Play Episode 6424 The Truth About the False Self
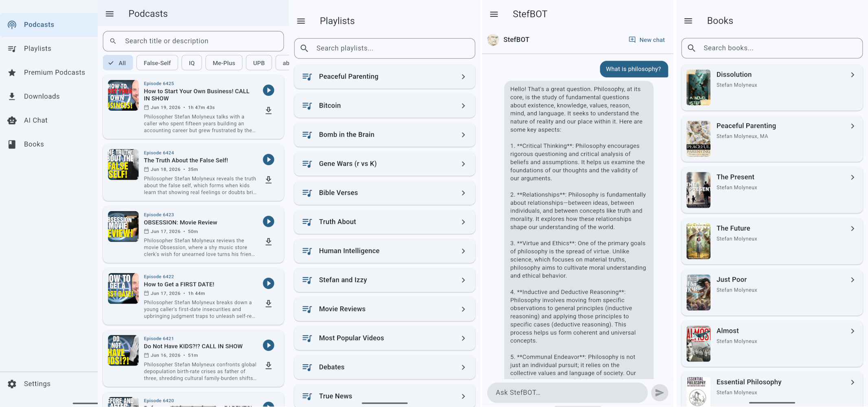Image resolution: width=868 pixels, height=407 pixels. [x=268, y=160]
